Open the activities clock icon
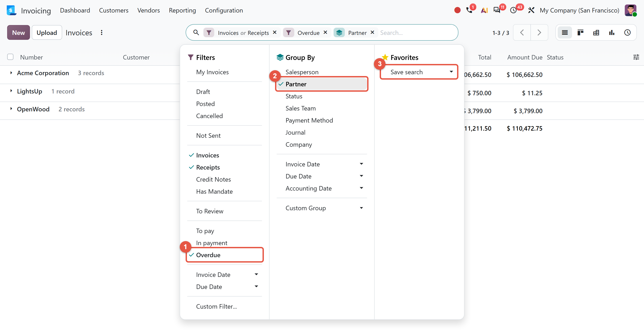 513,10
